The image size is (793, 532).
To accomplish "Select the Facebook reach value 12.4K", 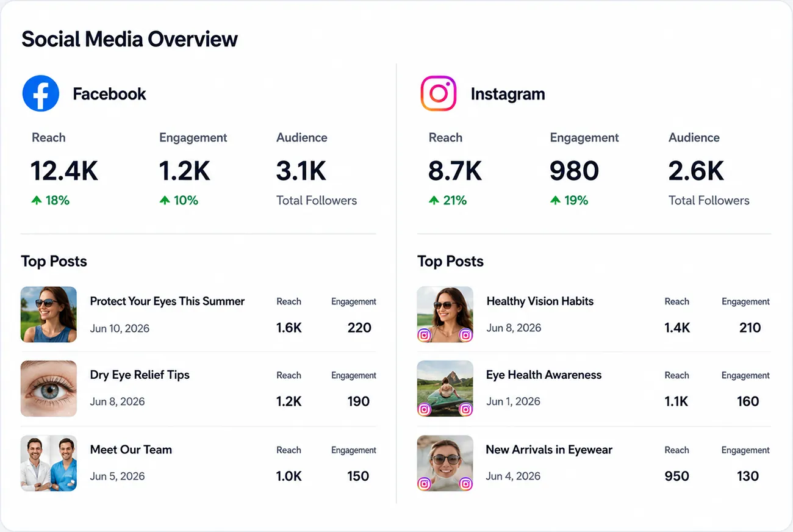I will click(x=64, y=171).
